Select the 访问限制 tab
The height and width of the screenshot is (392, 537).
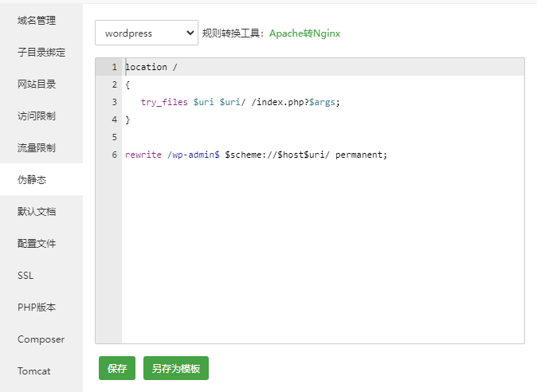click(37, 116)
